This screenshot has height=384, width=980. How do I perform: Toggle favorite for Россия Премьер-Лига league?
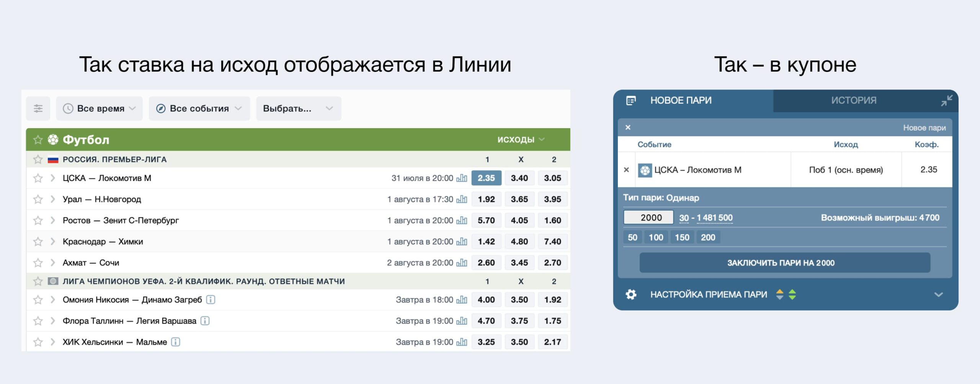(38, 159)
